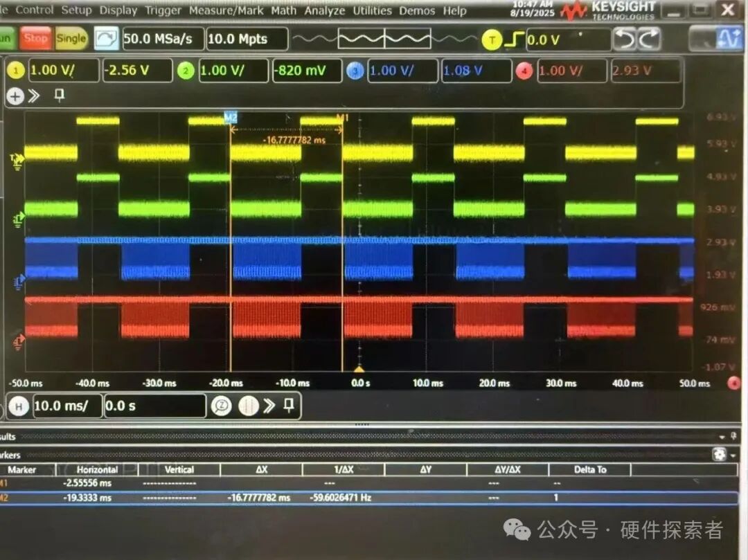The height and width of the screenshot is (560, 748).
Task: Click the blue channel 3 ground reference icon
Action: pos(19,282)
